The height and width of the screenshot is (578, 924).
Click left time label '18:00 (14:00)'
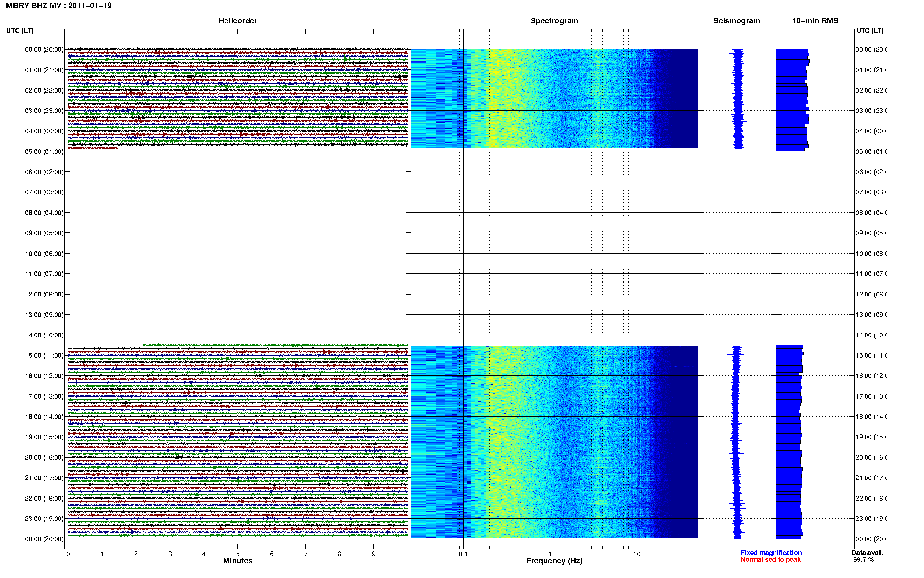pyautogui.click(x=44, y=417)
